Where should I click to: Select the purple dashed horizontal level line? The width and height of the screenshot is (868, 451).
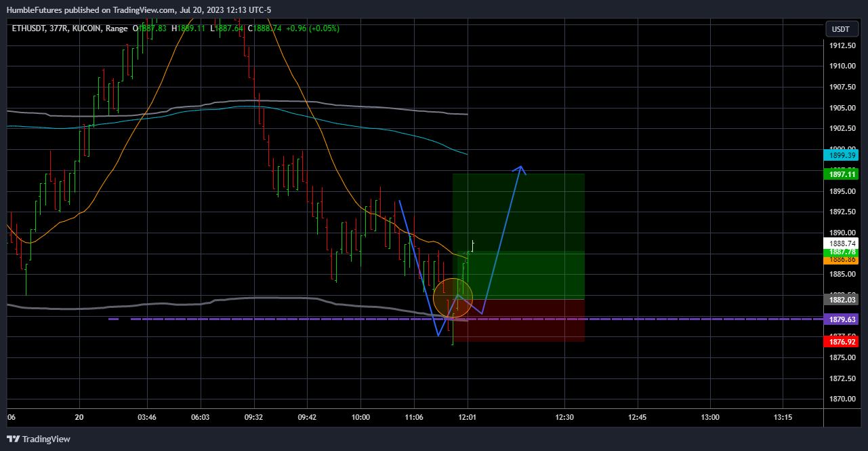(465, 319)
